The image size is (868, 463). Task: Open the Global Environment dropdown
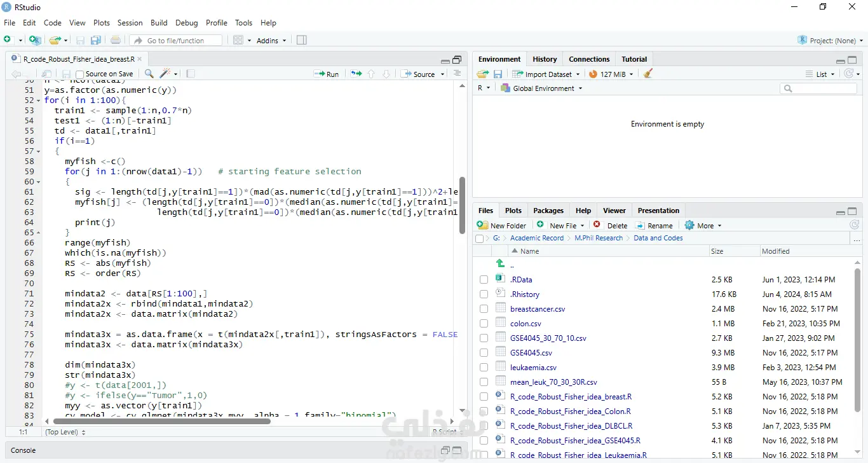[x=541, y=88]
